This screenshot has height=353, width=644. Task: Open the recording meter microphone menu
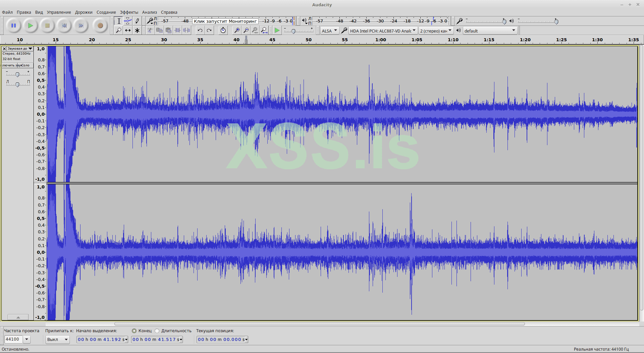(150, 21)
